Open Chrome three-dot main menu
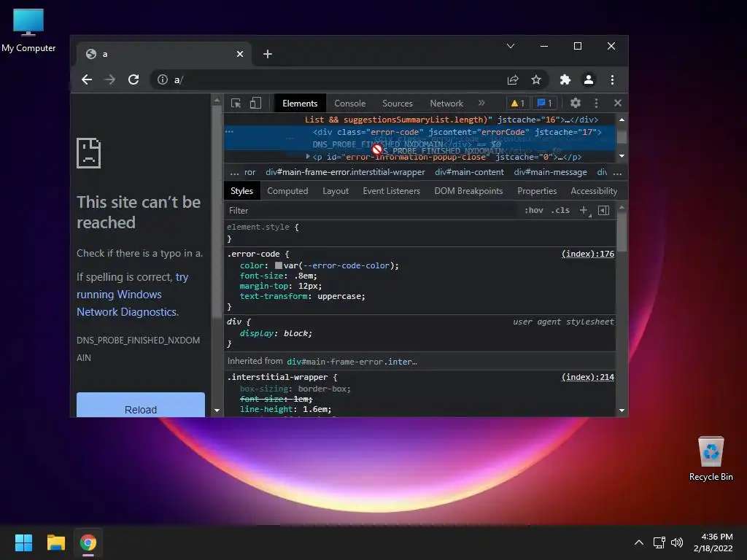747x560 pixels. tap(612, 79)
